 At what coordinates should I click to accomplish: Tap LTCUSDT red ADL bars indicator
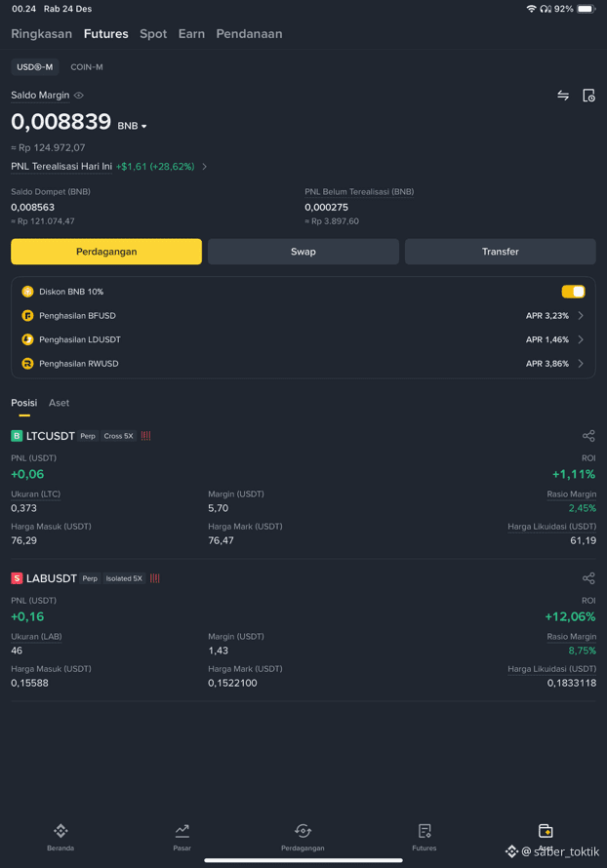[145, 436]
